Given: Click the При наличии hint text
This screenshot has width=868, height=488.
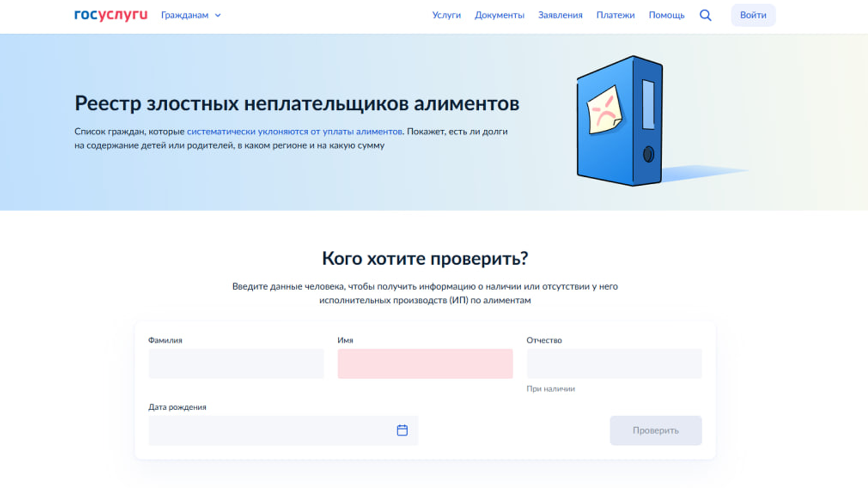Looking at the screenshot, I should (x=551, y=389).
